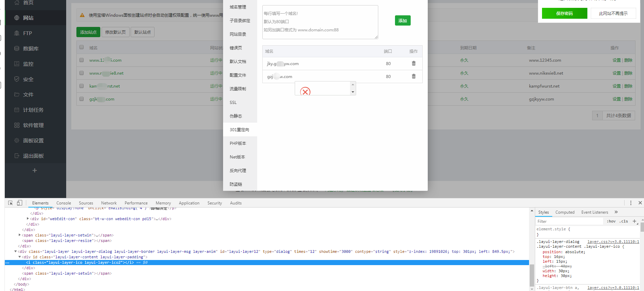The width and height of the screenshot is (644, 291).
Task: Expand the layui-layer-setwin span node
Action: coord(19,235)
